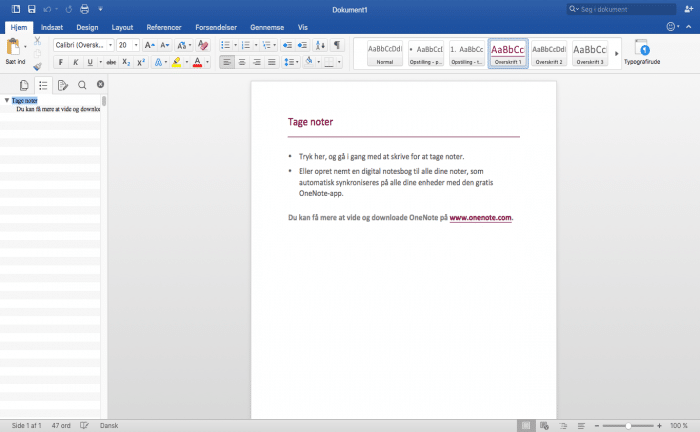Select the Format Painter brush icon
Viewport: 700px width, 432px height.
click(x=38, y=66)
